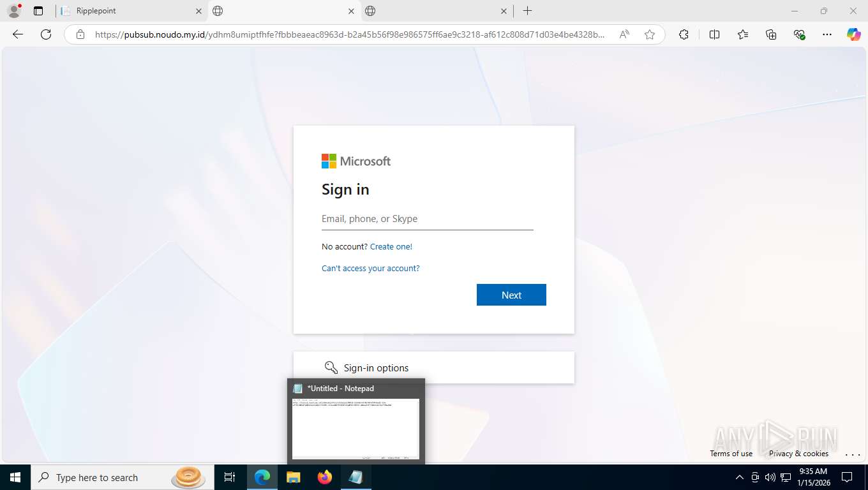Open the footer more options dots
The height and width of the screenshot is (490, 868).
[853, 454]
